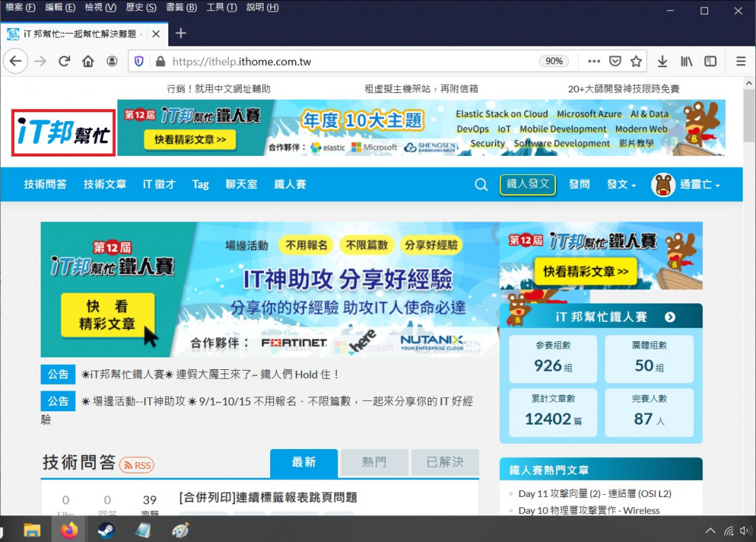
Task: Open the downloads arrow icon
Action: pos(662,61)
